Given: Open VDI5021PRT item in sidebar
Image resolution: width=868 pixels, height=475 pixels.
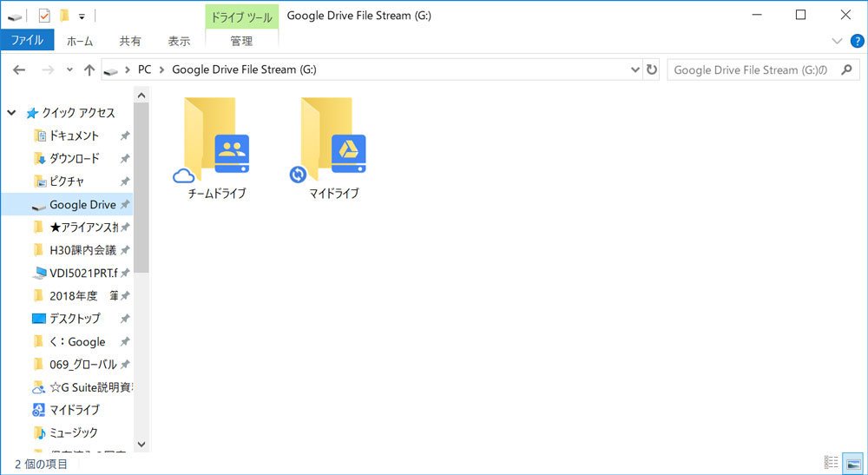Looking at the screenshot, I should point(83,273).
